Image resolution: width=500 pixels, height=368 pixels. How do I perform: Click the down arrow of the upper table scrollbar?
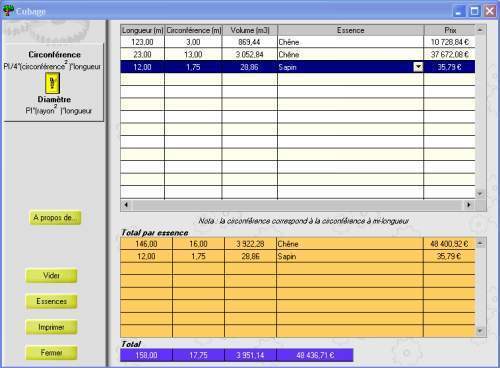coord(480,194)
